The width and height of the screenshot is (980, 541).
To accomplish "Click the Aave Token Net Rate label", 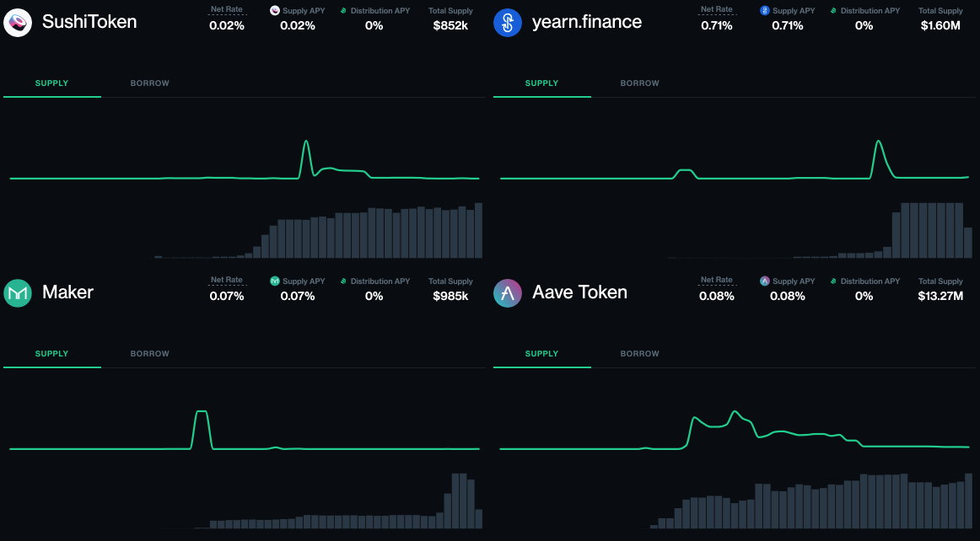I will point(716,280).
